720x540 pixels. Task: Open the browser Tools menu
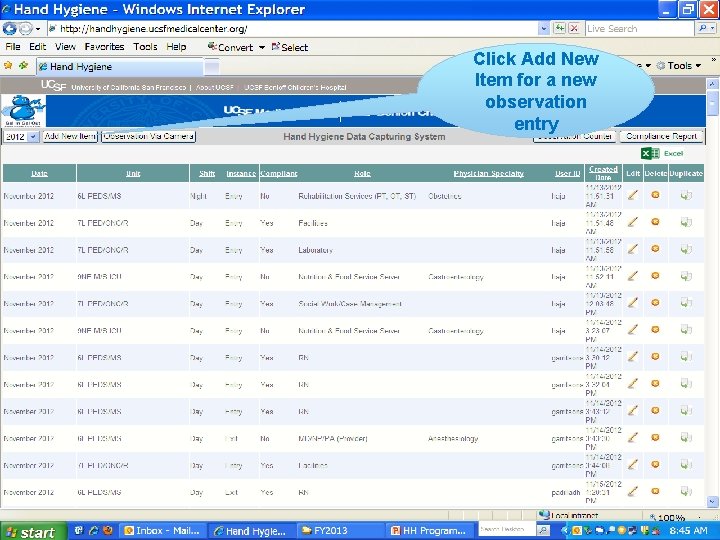[x=145, y=47]
